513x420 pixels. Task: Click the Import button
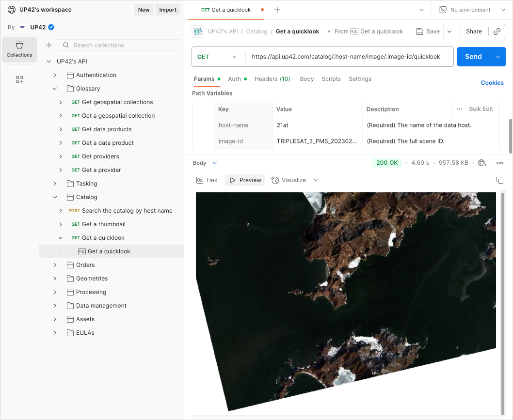pyautogui.click(x=168, y=10)
